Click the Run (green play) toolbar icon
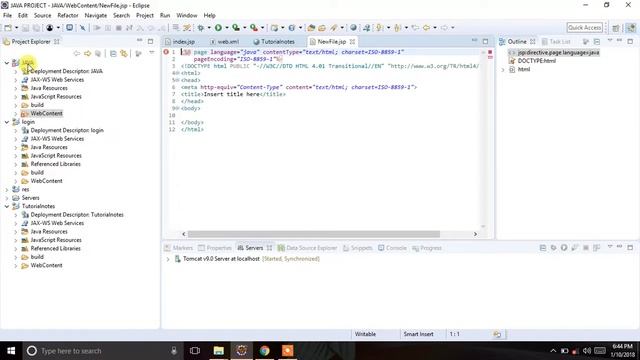 point(218,28)
